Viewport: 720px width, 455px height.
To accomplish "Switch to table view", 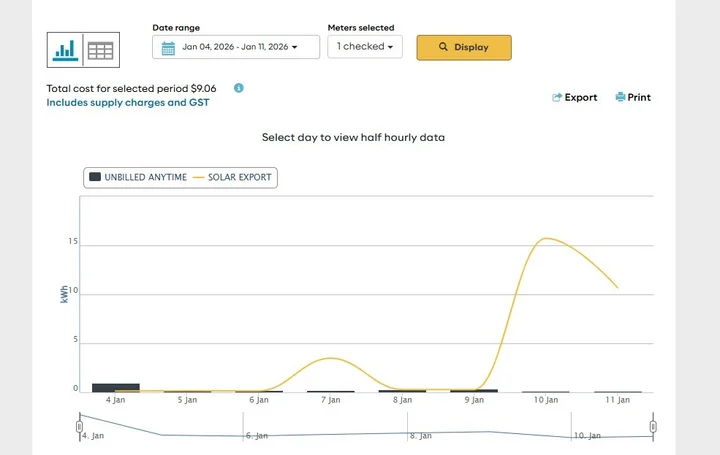I will pyautogui.click(x=101, y=49).
